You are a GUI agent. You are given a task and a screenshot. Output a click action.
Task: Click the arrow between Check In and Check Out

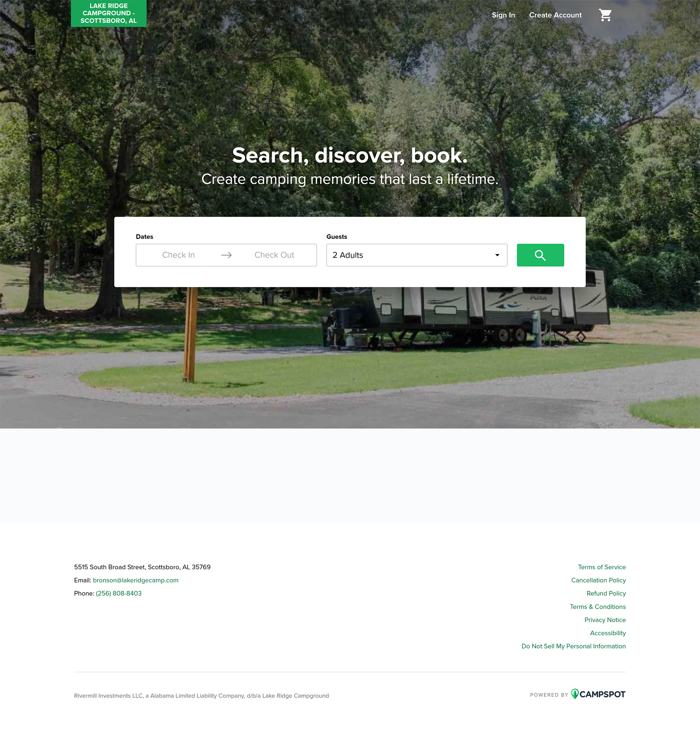(226, 255)
